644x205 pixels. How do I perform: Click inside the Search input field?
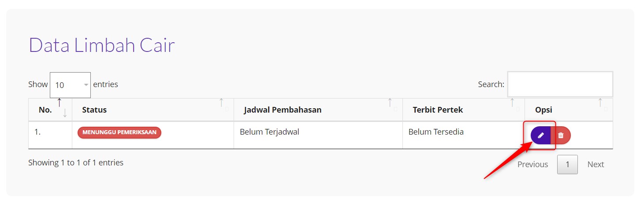click(x=560, y=84)
